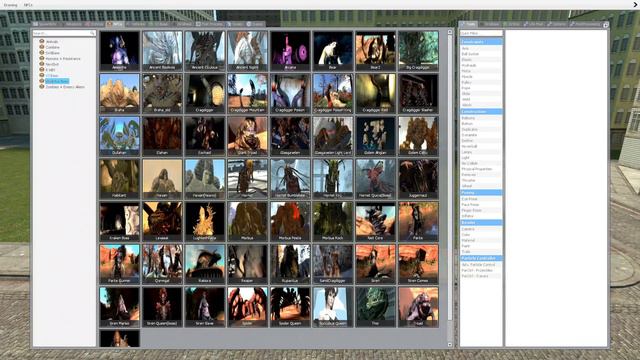Open the Spawnlists tab
Viewport: 640px width, 360px height.
pos(46,24)
